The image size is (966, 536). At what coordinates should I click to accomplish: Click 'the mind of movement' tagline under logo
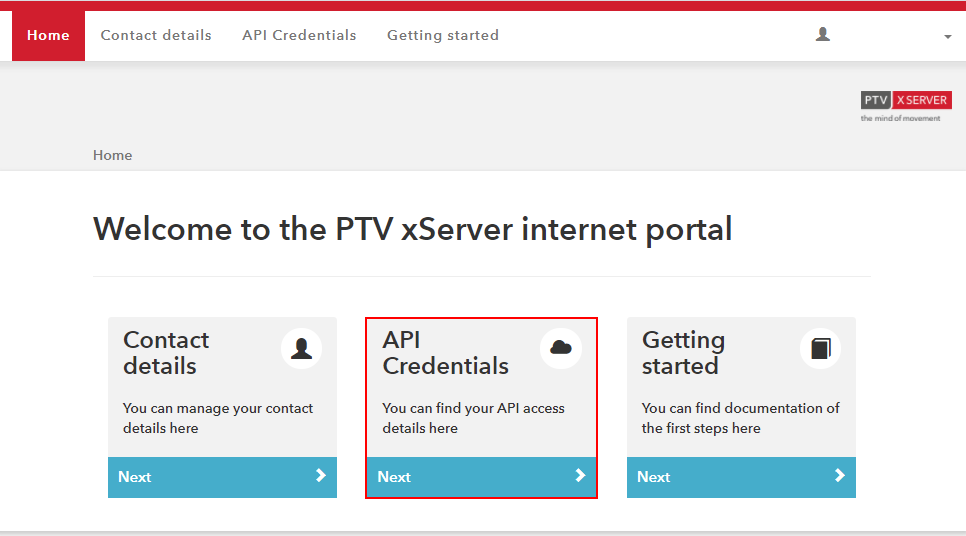901,118
